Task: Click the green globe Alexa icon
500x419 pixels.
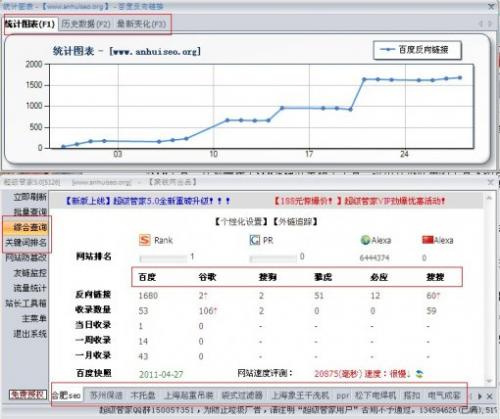Action: click(366, 240)
